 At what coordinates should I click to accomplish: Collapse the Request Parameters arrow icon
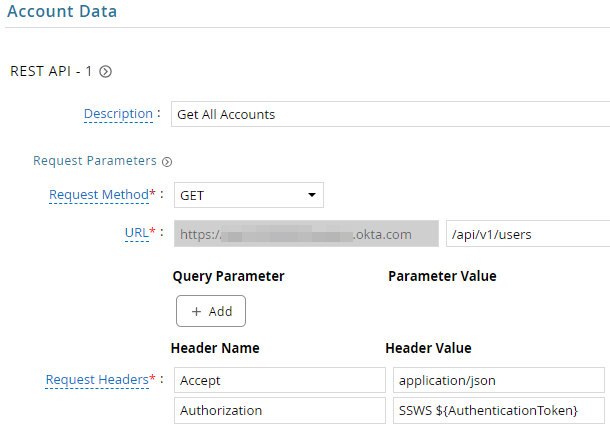coord(167,162)
